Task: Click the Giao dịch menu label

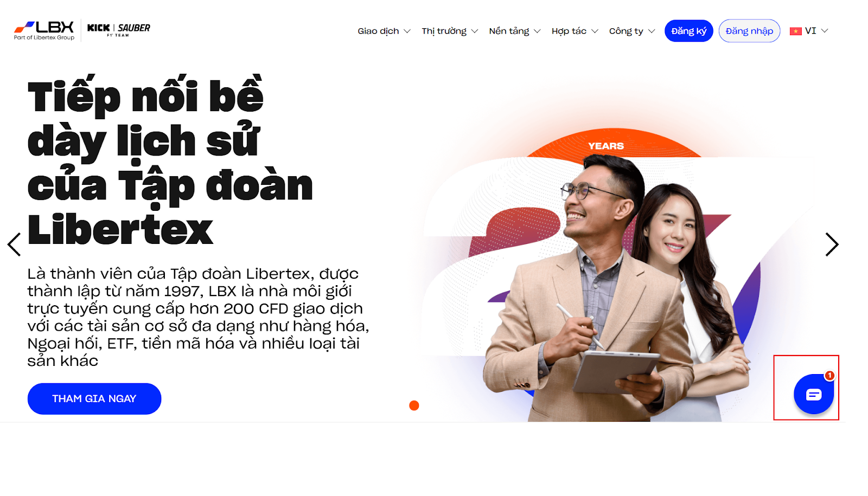Action: tap(378, 31)
